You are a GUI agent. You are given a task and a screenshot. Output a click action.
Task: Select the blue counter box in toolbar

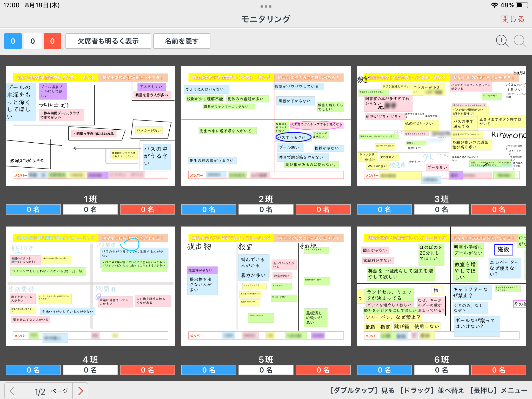[x=13, y=41]
